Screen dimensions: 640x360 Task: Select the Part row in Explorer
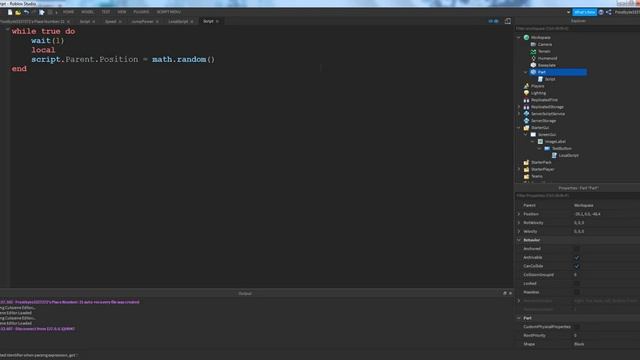558,72
